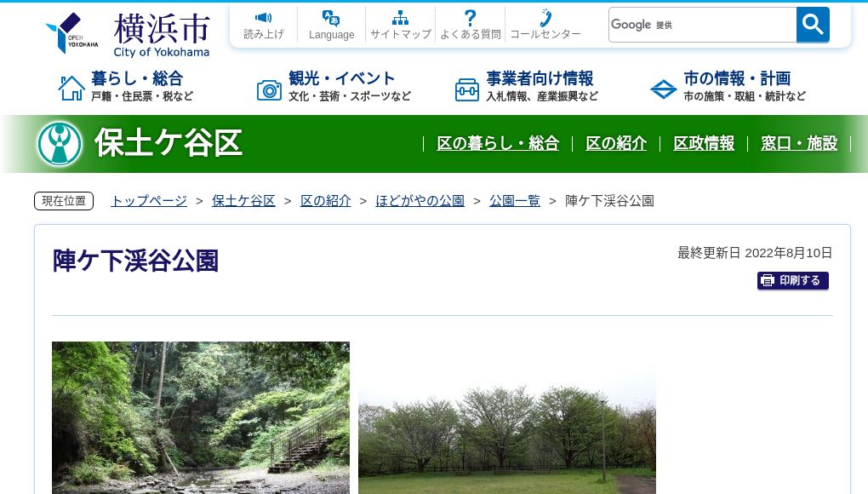Click the ravine stairway photo of the park
868x494 pixels.
(201, 417)
